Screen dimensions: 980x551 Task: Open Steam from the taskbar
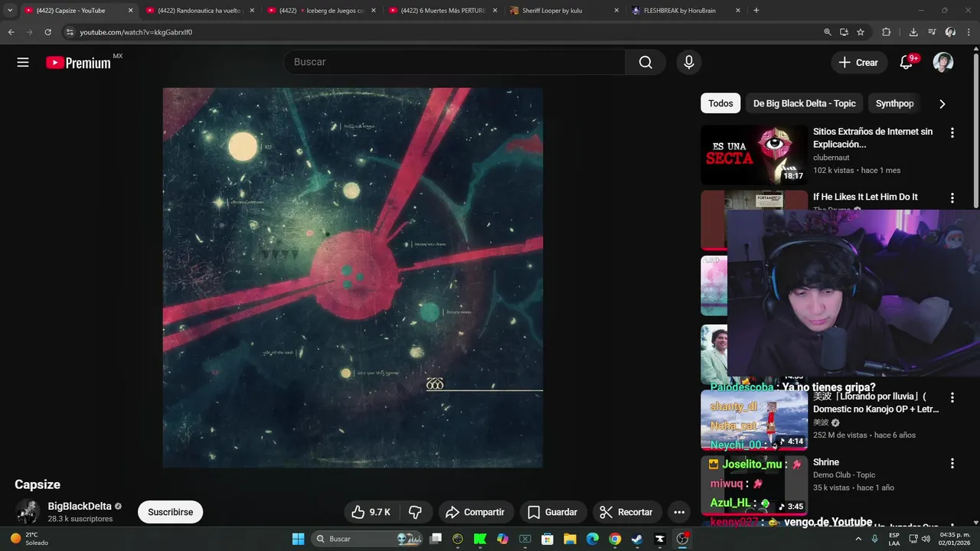point(636,539)
